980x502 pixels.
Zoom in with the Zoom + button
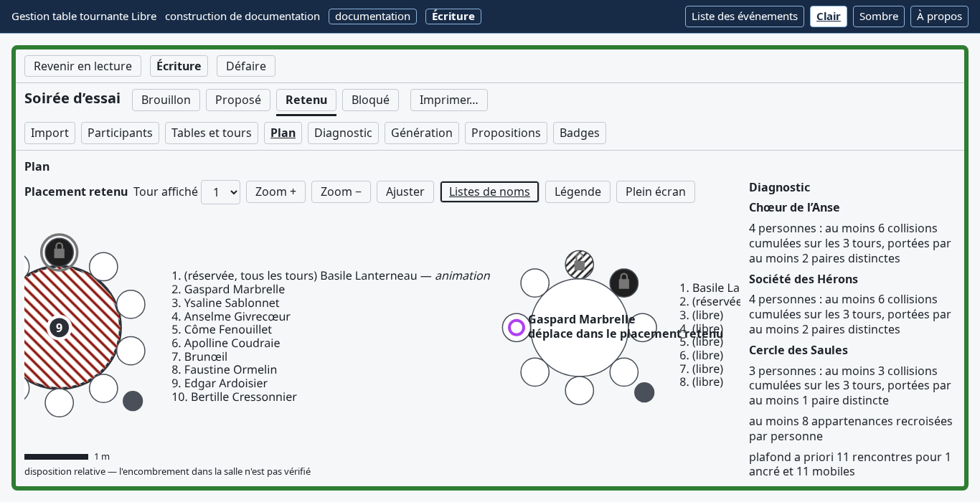(275, 192)
